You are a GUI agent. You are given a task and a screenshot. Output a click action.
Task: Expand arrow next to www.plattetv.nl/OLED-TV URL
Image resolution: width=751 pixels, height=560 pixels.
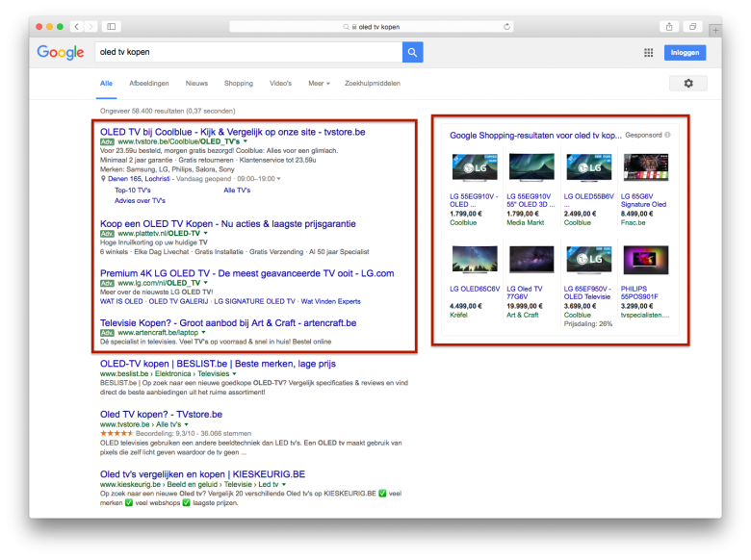[x=205, y=234]
